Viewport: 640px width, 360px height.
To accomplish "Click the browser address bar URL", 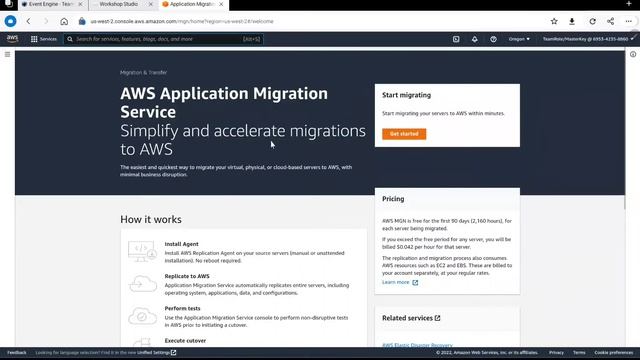I will pyautogui.click(x=182, y=21).
